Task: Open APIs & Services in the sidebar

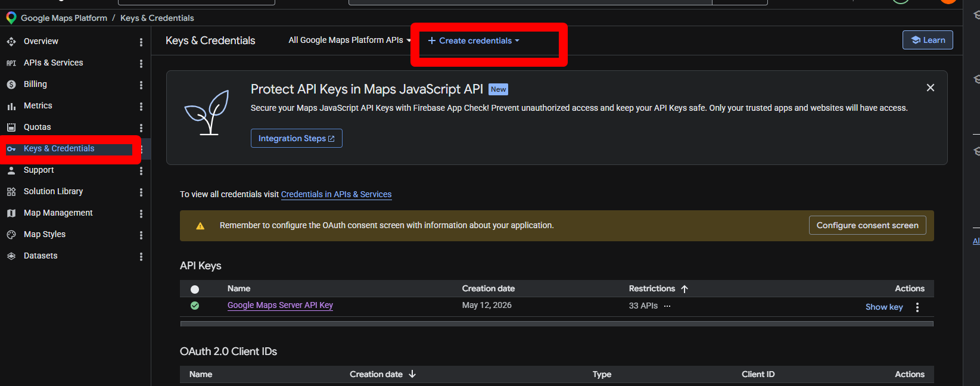Action: click(x=54, y=63)
